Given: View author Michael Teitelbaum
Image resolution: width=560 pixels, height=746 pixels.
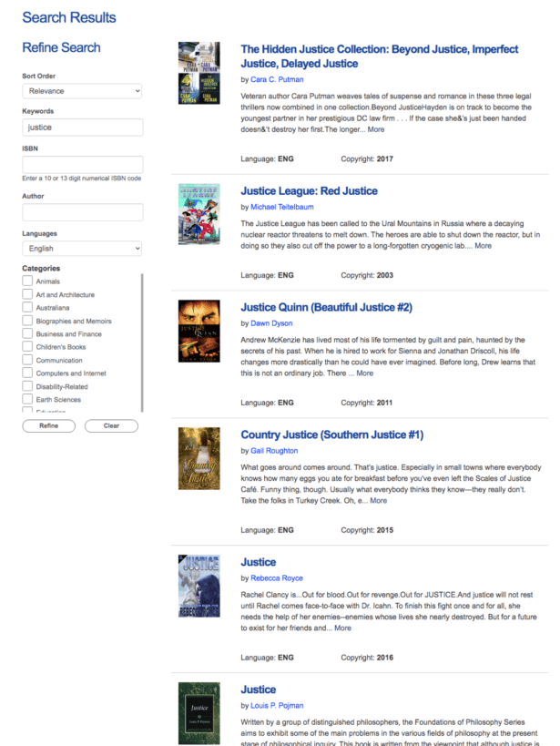Looking at the screenshot, I should [x=282, y=207].
